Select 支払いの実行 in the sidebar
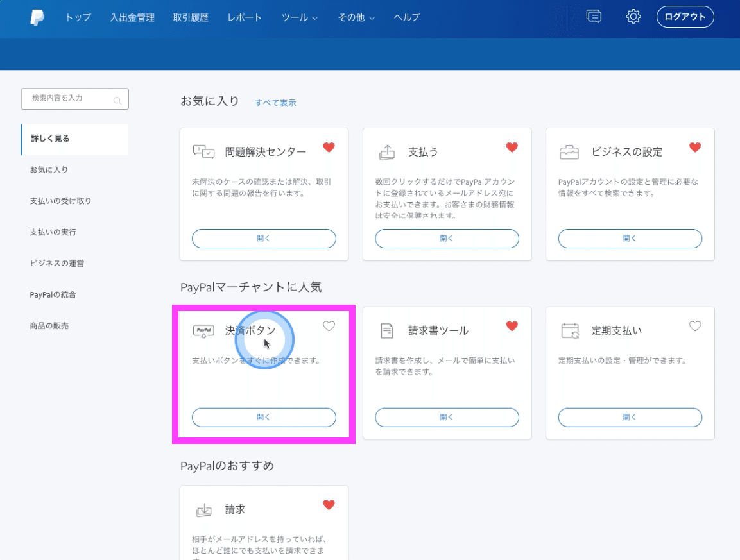Image resolution: width=740 pixels, height=560 pixels. point(53,232)
